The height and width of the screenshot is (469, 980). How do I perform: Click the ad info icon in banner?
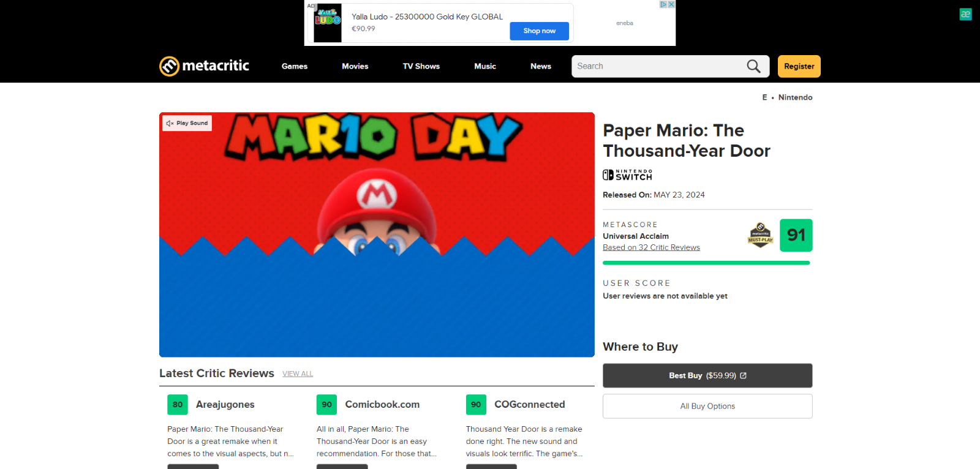[663, 4]
